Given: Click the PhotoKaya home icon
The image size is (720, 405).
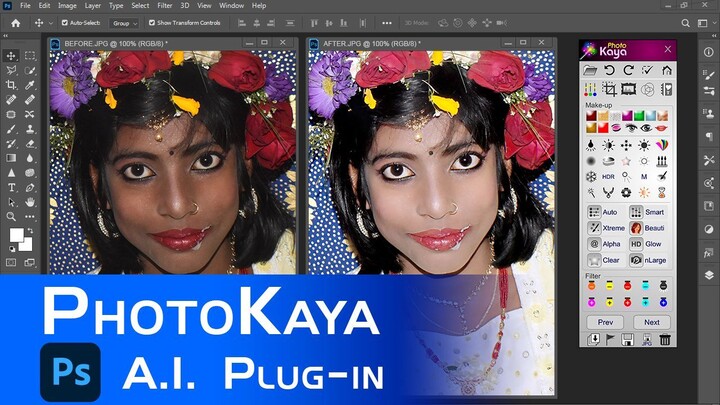Looking at the screenshot, I should (x=667, y=70).
